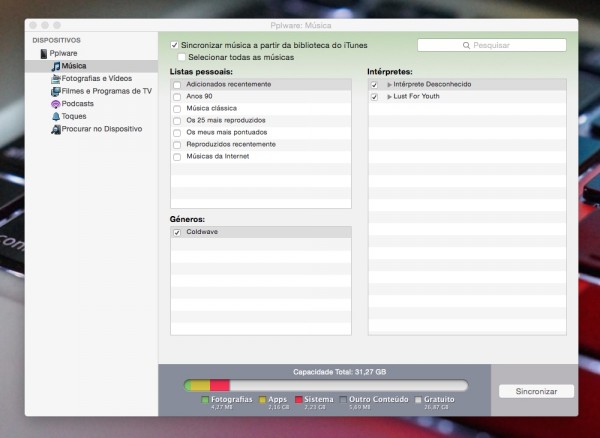Click the Sincronizar button
The height and width of the screenshot is (438, 600).
(x=536, y=391)
